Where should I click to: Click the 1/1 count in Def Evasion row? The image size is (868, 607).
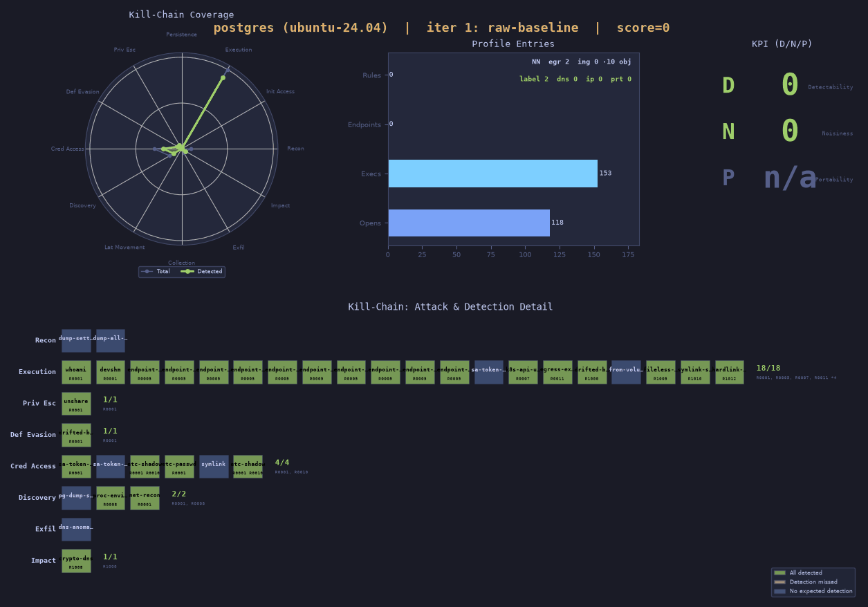coord(110,431)
